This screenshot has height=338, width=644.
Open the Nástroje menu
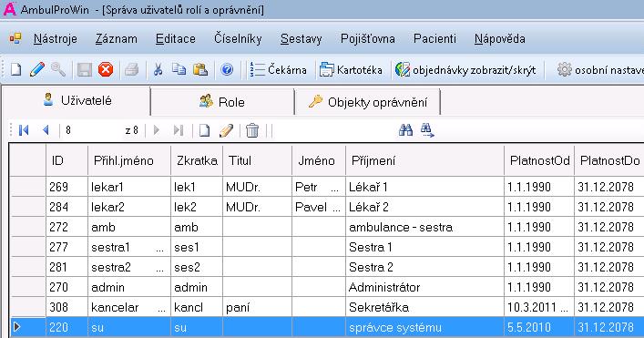55,38
